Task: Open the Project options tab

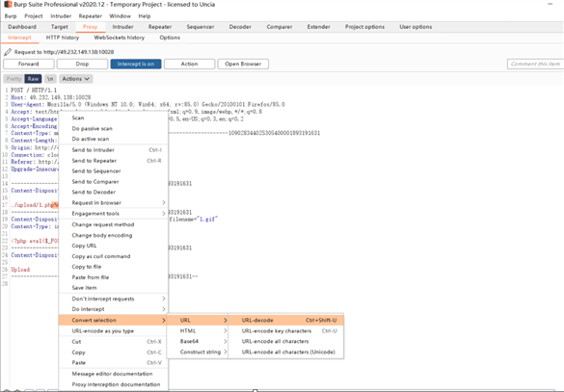Action: click(364, 27)
